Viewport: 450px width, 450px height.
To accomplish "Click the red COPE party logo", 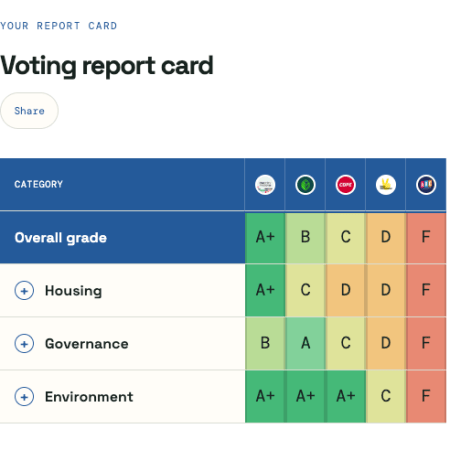I will click(345, 185).
